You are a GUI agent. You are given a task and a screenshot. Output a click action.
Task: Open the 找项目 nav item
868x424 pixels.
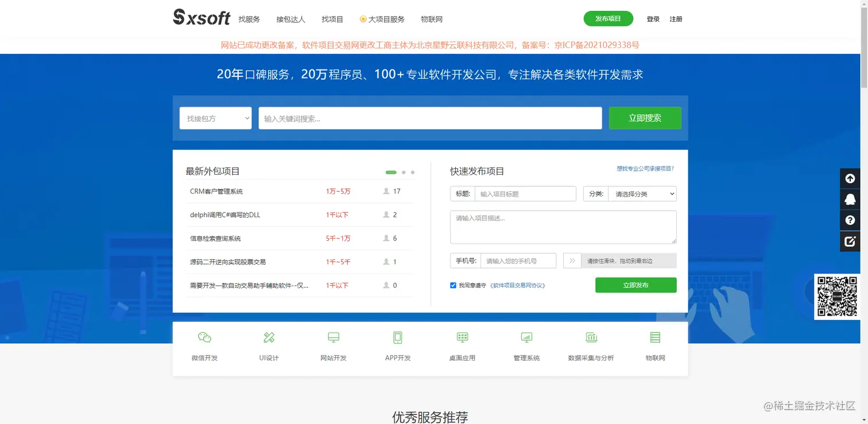click(332, 19)
